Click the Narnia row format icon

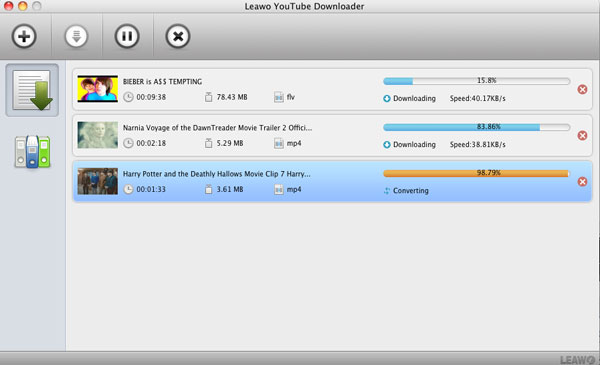279,143
